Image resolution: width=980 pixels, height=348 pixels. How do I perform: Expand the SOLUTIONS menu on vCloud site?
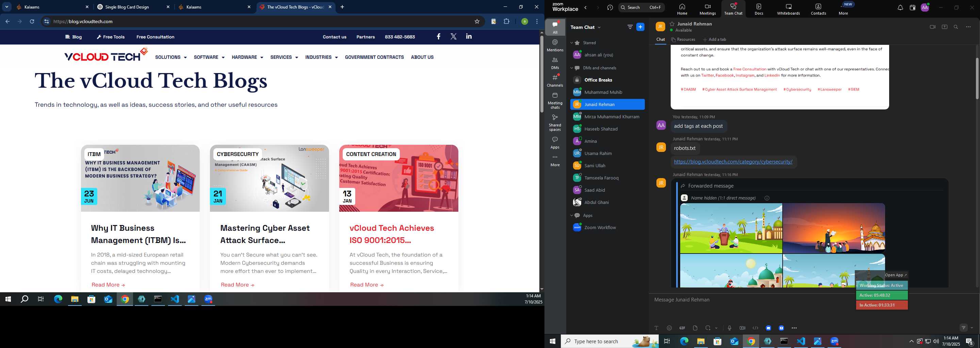point(171,57)
